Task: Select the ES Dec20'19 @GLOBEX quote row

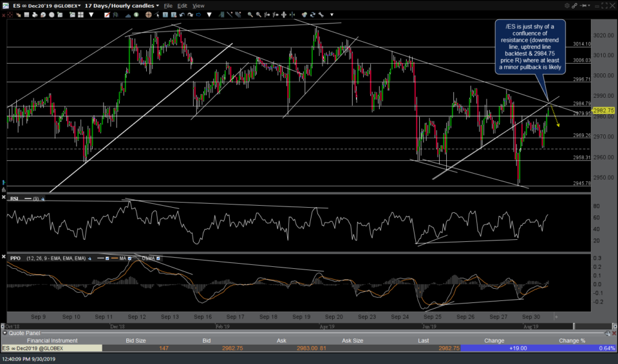Action: coord(308,348)
